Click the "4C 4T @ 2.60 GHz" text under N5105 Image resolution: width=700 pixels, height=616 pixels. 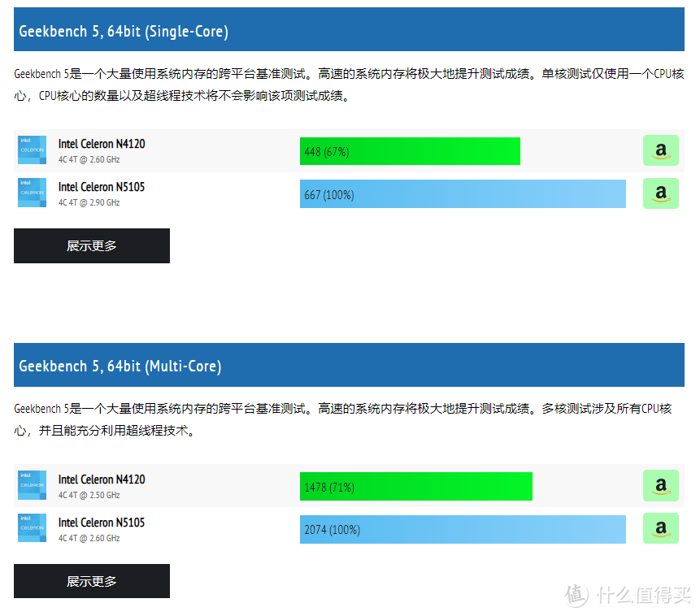pos(89,538)
